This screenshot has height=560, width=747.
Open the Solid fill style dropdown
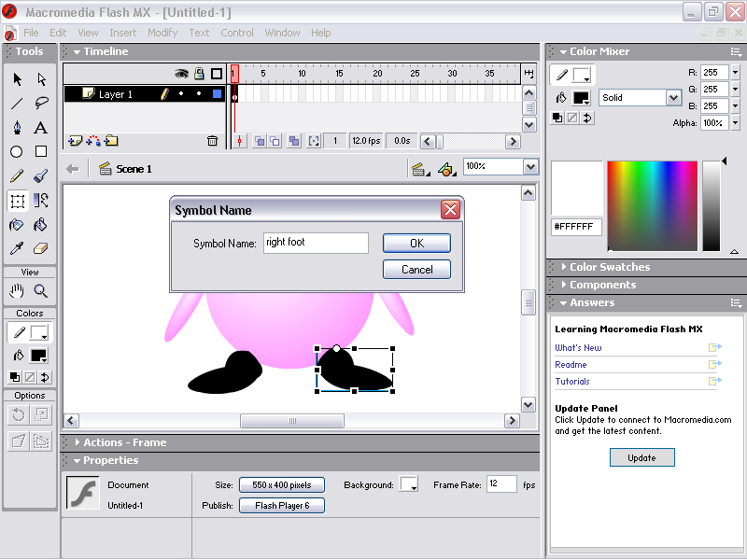[x=673, y=98]
